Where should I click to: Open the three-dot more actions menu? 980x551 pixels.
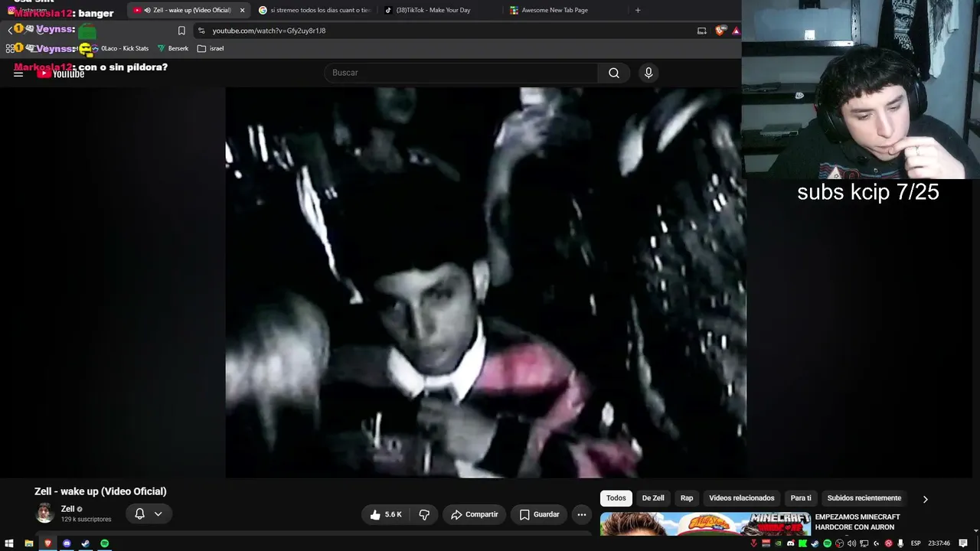[582, 514]
